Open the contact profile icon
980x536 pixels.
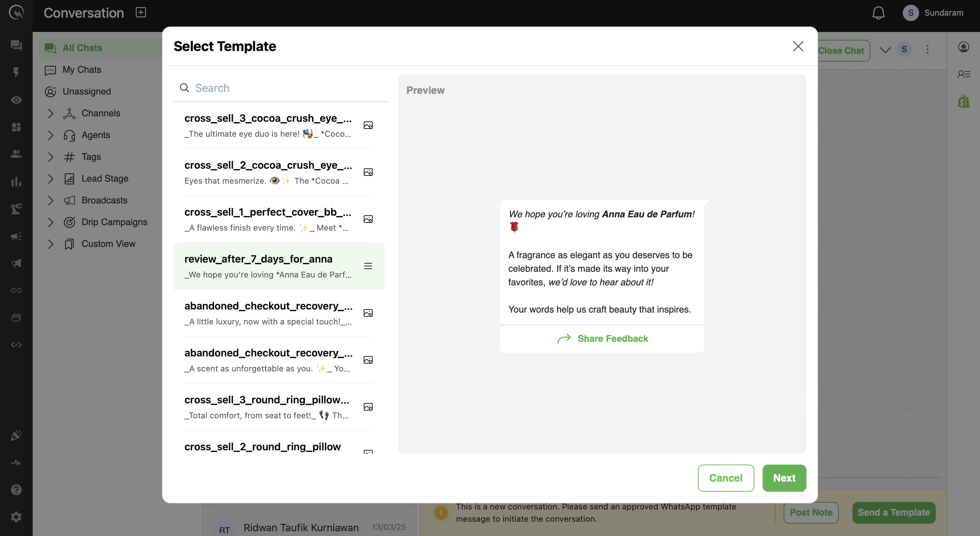click(x=963, y=47)
